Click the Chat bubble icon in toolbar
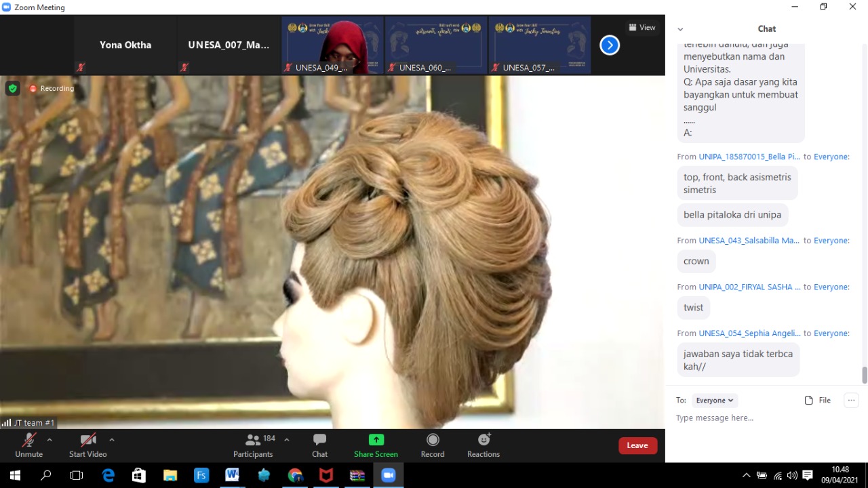The height and width of the screenshot is (488, 868). click(x=319, y=441)
